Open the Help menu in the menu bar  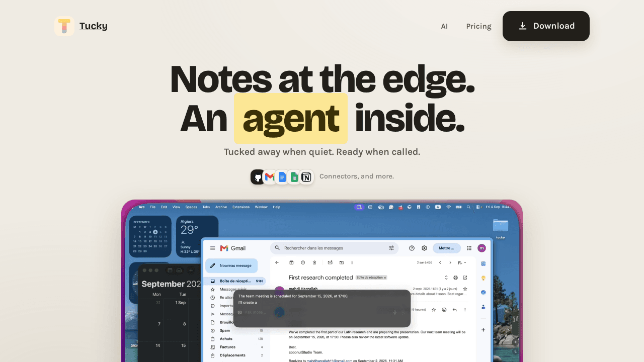[x=277, y=207]
